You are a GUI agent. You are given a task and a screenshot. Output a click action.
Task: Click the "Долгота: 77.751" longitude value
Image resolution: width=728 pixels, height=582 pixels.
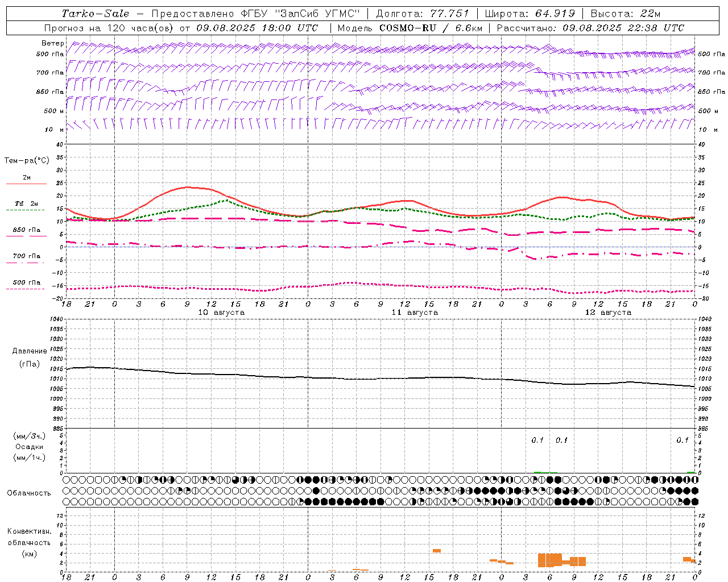point(423,14)
